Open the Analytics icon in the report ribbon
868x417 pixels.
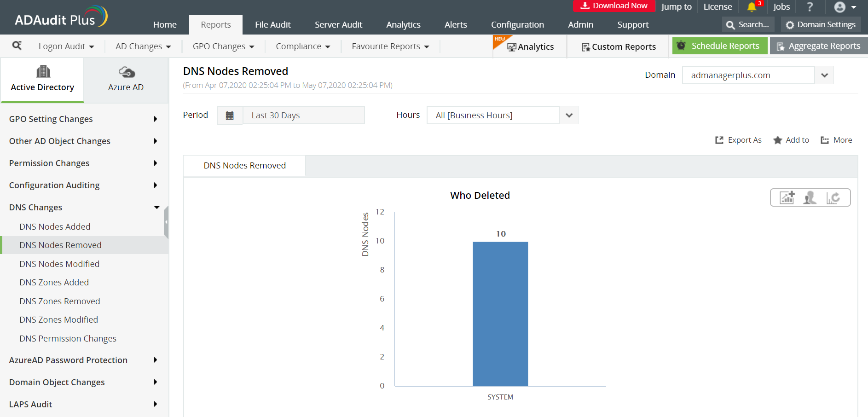(512, 46)
